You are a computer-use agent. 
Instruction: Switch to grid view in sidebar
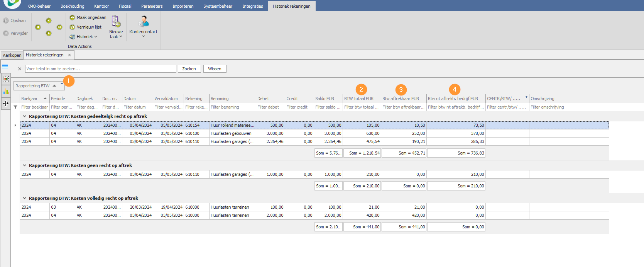(x=5, y=67)
